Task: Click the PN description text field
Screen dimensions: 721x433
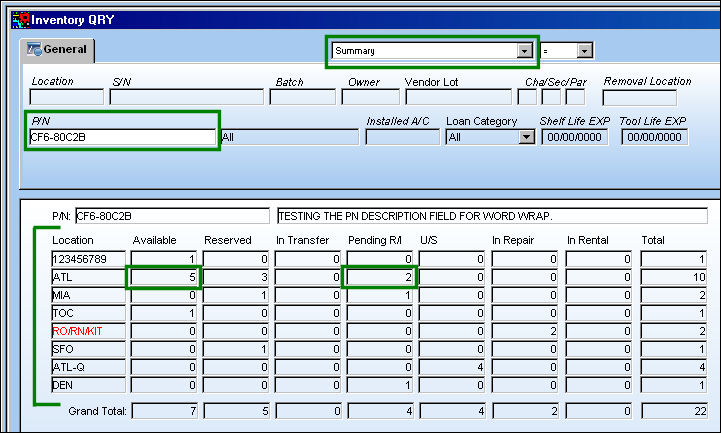Action: click(492, 216)
